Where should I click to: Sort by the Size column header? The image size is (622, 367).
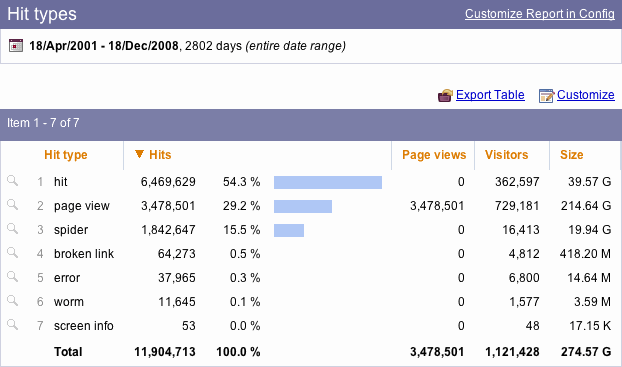[x=572, y=155]
